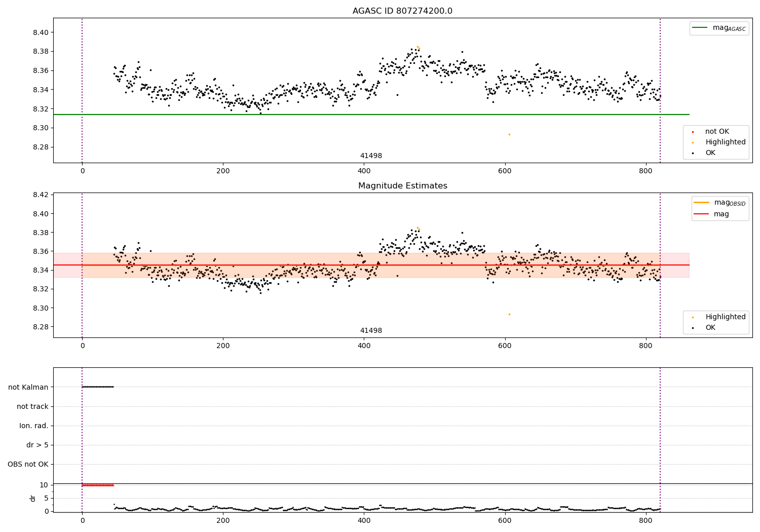The height and width of the screenshot is (532, 760).
Task: Click the red dr points at value 10
Action: pyautogui.click(x=98, y=485)
